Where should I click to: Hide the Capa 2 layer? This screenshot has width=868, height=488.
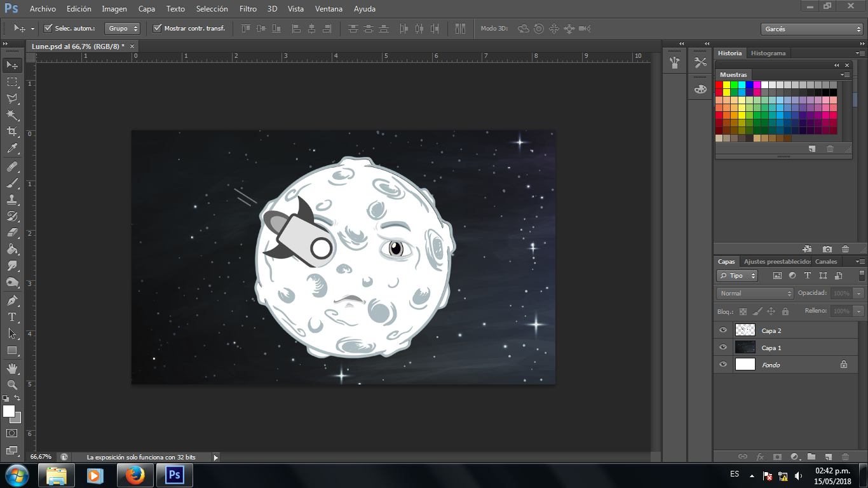[722, 330]
